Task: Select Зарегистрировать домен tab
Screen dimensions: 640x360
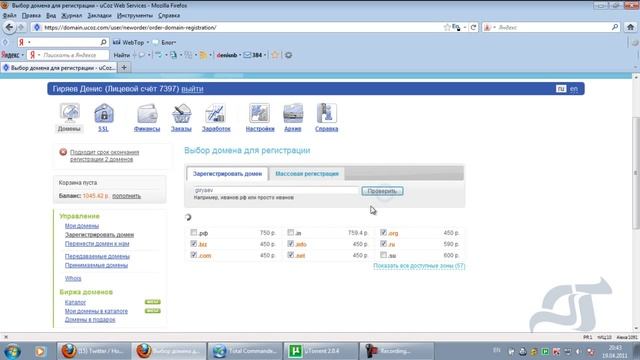Action: click(227, 174)
